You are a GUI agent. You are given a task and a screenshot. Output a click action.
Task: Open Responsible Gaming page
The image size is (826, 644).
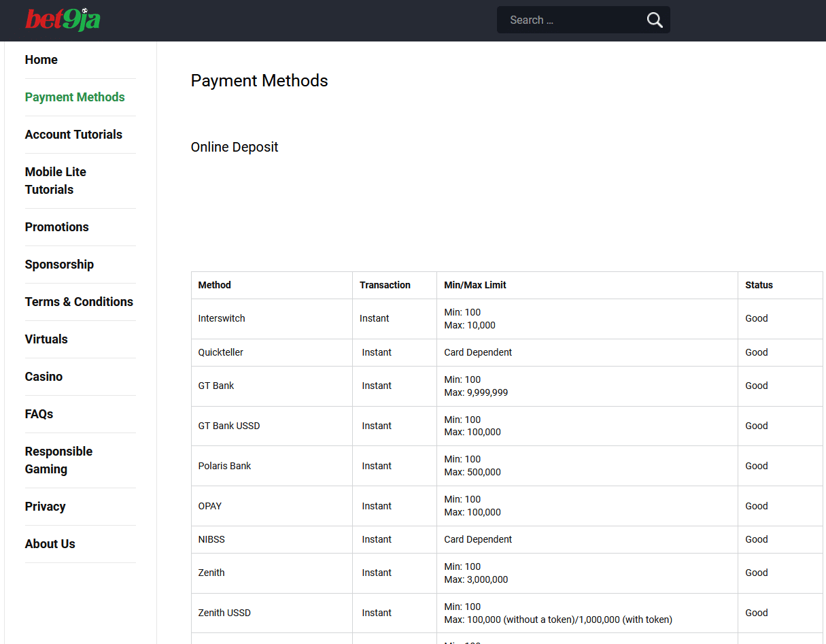pos(58,460)
